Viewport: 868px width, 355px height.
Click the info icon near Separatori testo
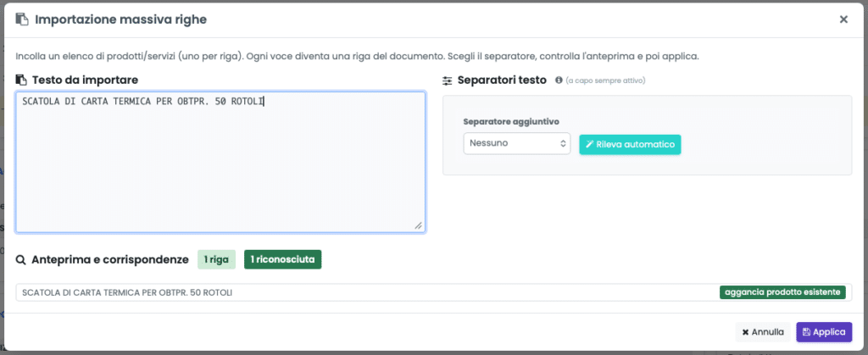click(x=559, y=80)
